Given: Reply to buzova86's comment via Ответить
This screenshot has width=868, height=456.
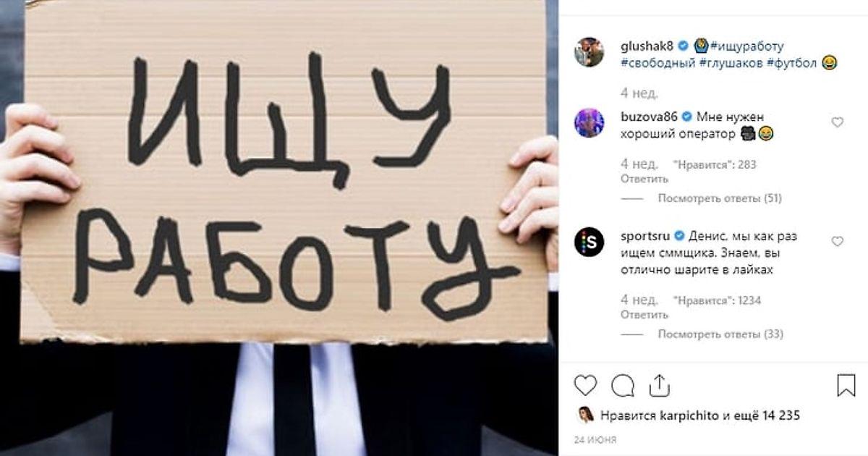Looking at the screenshot, I should click(x=644, y=179).
